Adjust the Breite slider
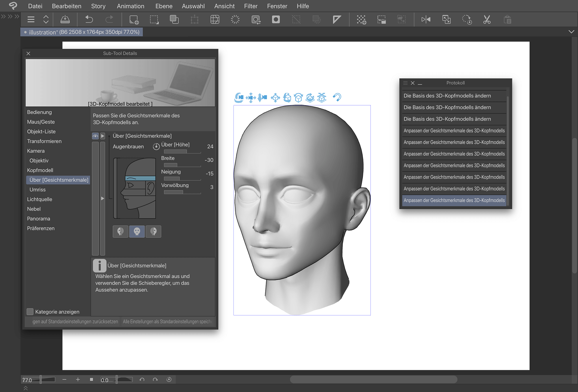 point(182,165)
